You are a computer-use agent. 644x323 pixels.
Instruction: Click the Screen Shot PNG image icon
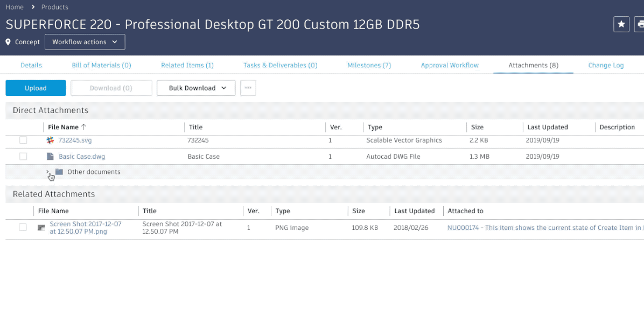[x=41, y=228]
